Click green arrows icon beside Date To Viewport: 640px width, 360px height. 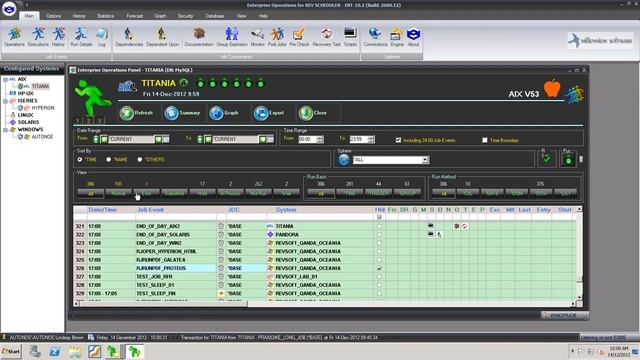coord(200,139)
